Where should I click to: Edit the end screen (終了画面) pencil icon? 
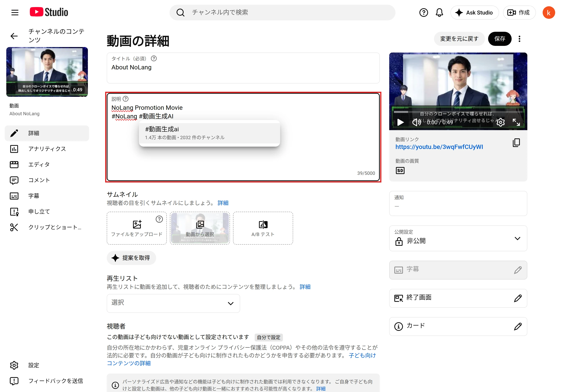click(518, 298)
